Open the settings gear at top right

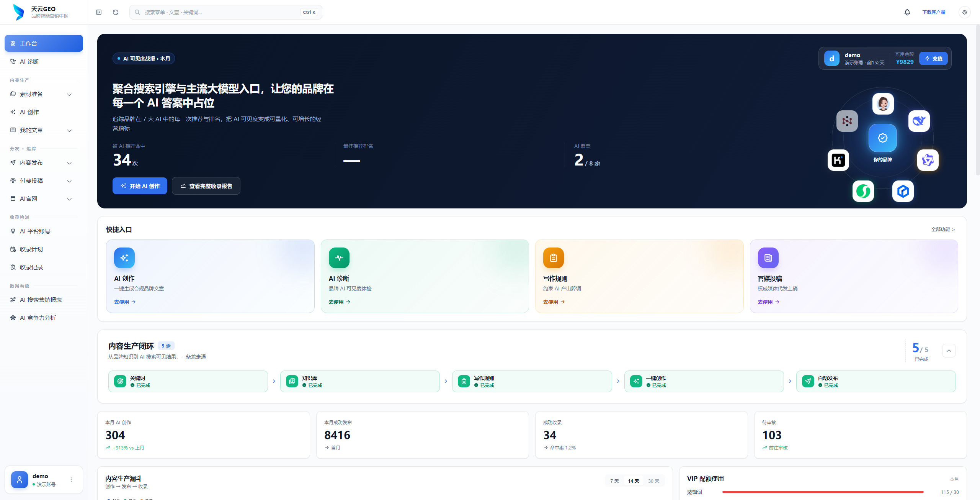pos(965,12)
